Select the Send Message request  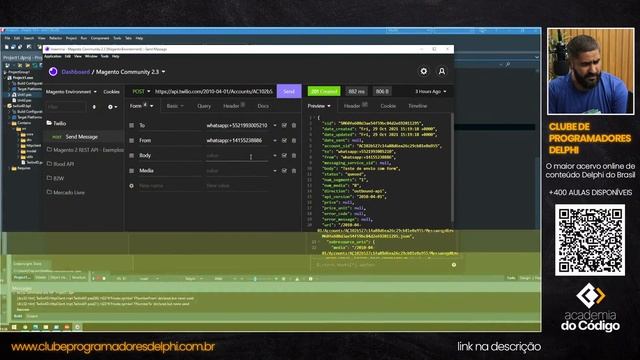pyautogui.click(x=83, y=137)
